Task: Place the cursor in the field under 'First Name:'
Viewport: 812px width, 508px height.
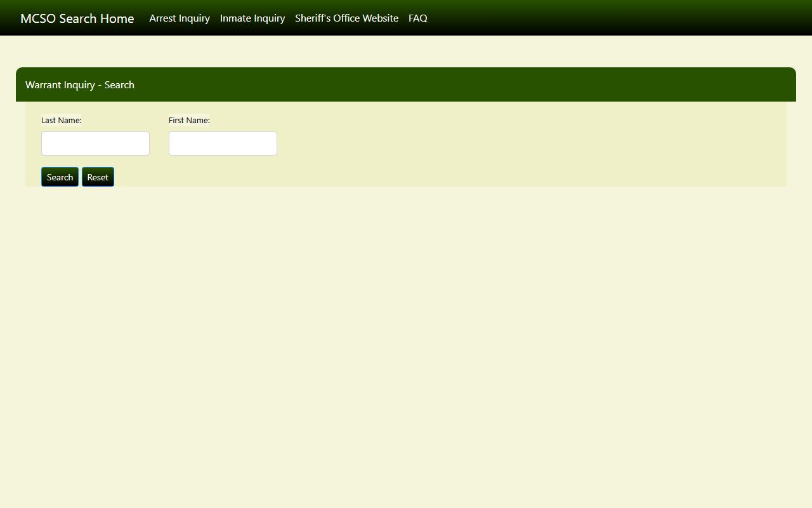Action: click(x=223, y=144)
